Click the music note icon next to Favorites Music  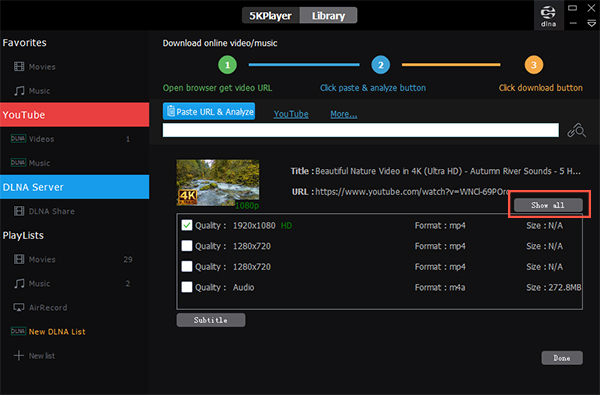(19, 91)
